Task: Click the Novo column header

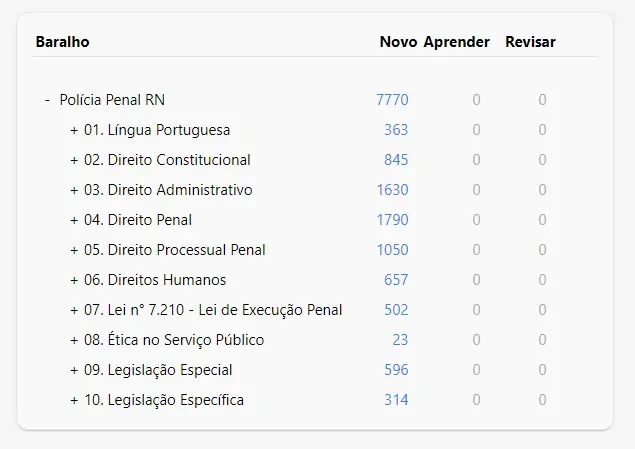Action: (398, 42)
